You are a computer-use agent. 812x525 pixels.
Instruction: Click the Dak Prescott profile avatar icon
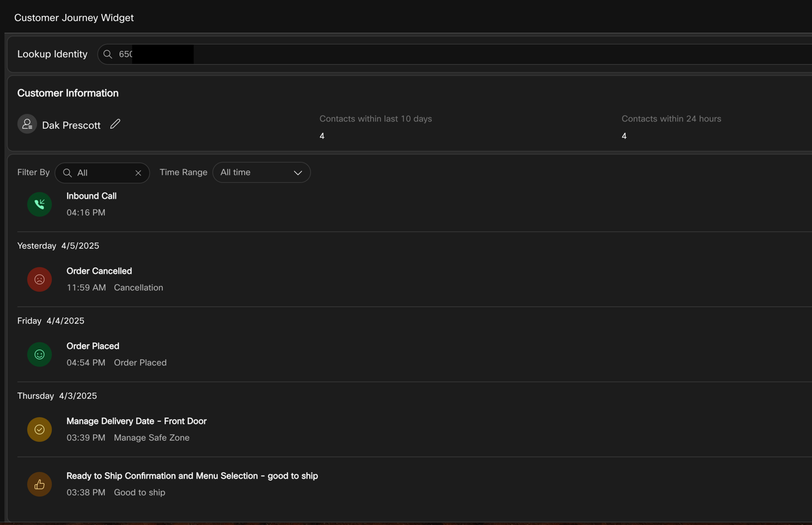pyautogui.click(x=27, y=124)
